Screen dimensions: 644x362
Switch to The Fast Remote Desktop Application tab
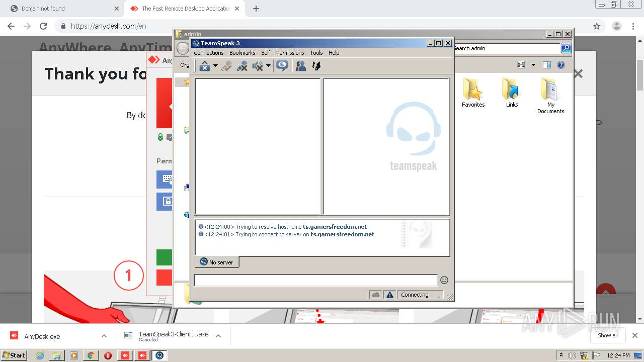pyautogui.click(x=184, y=9)
